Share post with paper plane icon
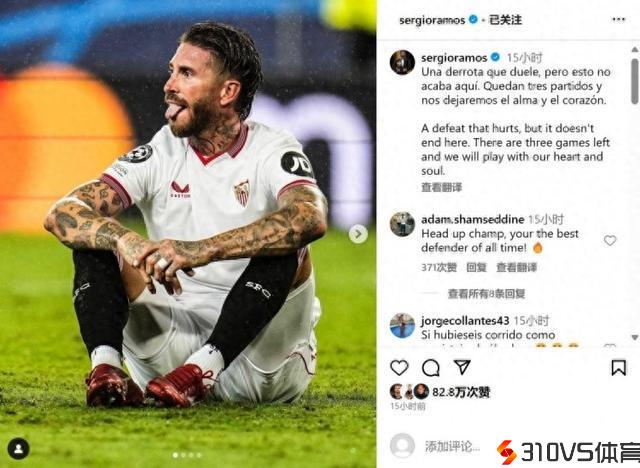 [x=462, y=367]
